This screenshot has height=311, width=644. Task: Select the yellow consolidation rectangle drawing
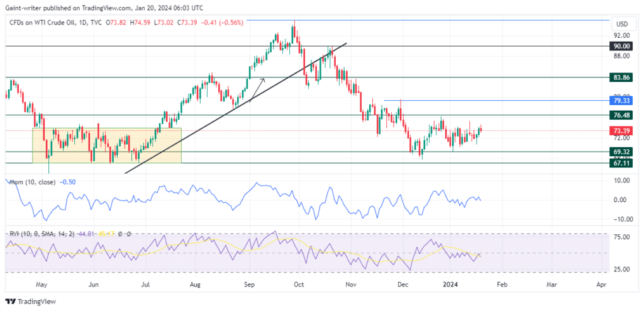tap(107, 145)
